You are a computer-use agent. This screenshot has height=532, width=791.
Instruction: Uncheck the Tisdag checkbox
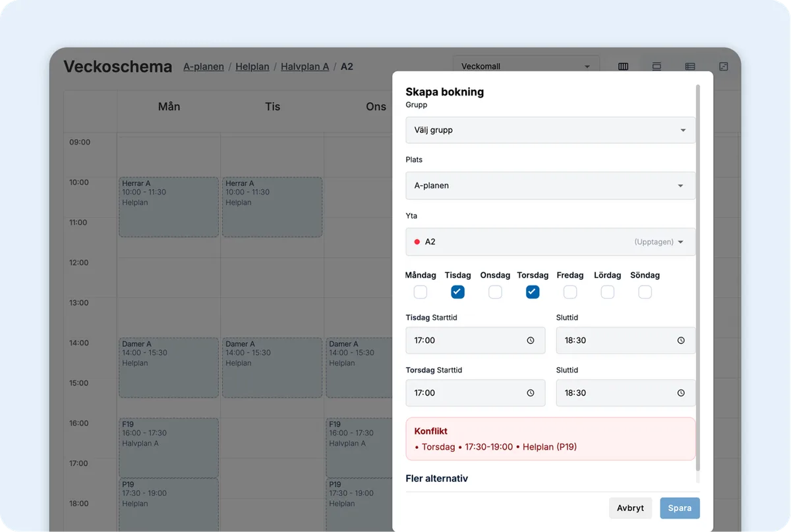coord(457,292)
